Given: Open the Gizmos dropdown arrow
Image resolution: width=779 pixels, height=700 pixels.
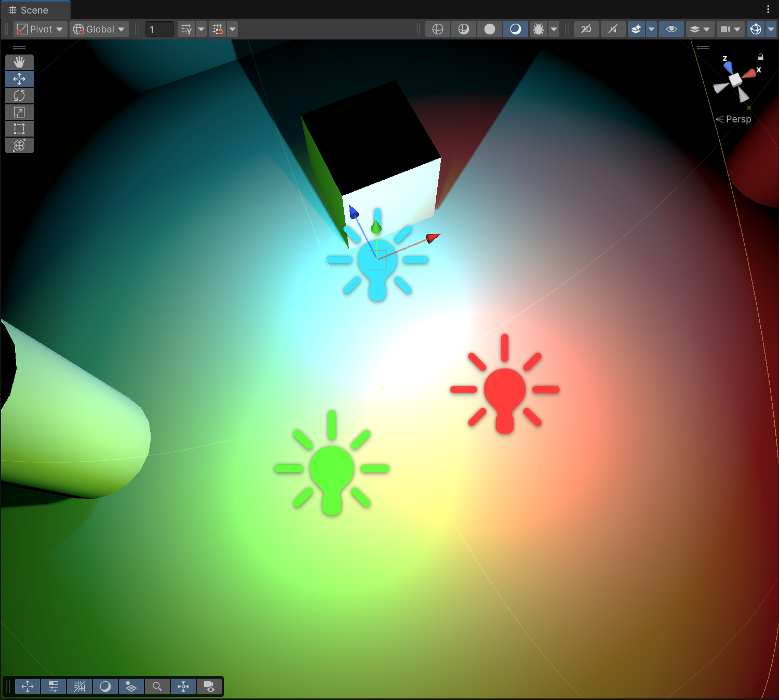Looking at the screenshot, I should tap(771, 29).
